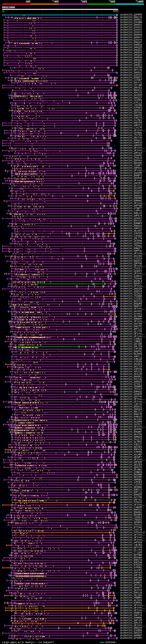The width and height of the screenshot is (146, 644).
Task: Click UniRef100_A7PLL6 in the hit list
Action: pos(131,103)
